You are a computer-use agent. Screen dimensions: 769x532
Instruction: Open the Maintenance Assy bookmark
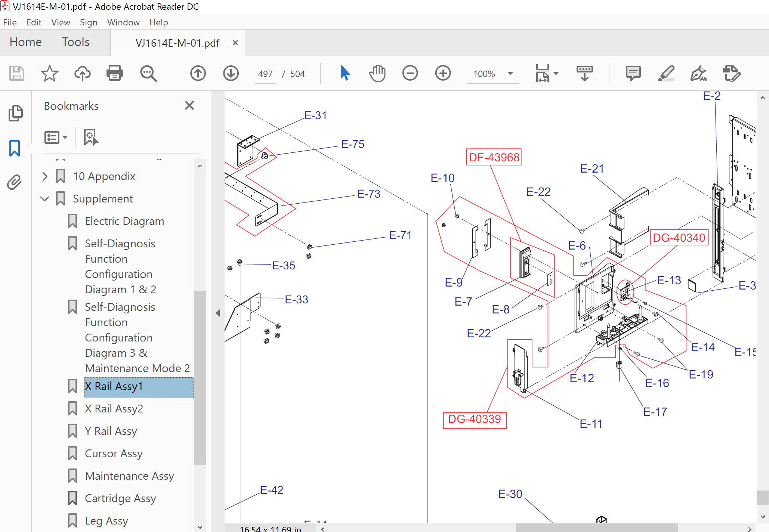coord(129,476)
